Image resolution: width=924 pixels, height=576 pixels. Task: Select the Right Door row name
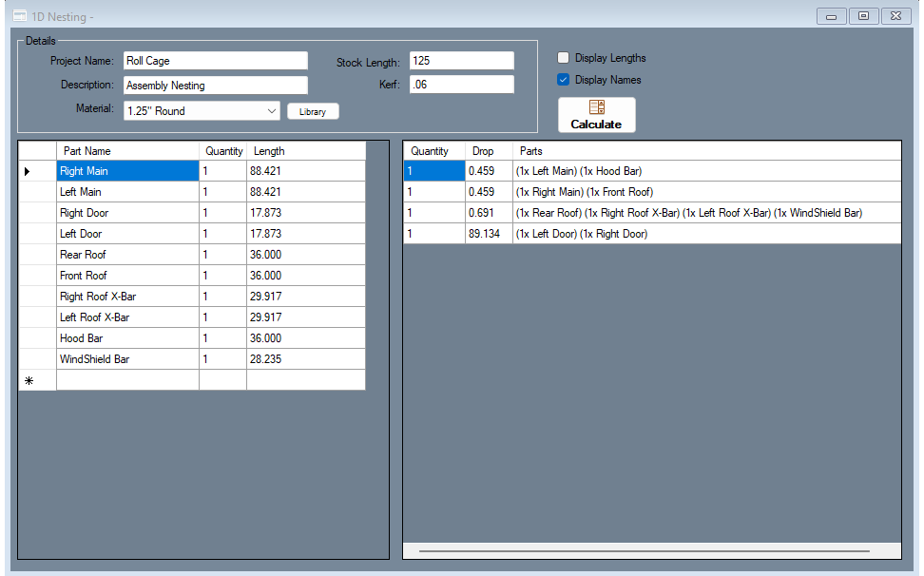[x=128, y=213]
